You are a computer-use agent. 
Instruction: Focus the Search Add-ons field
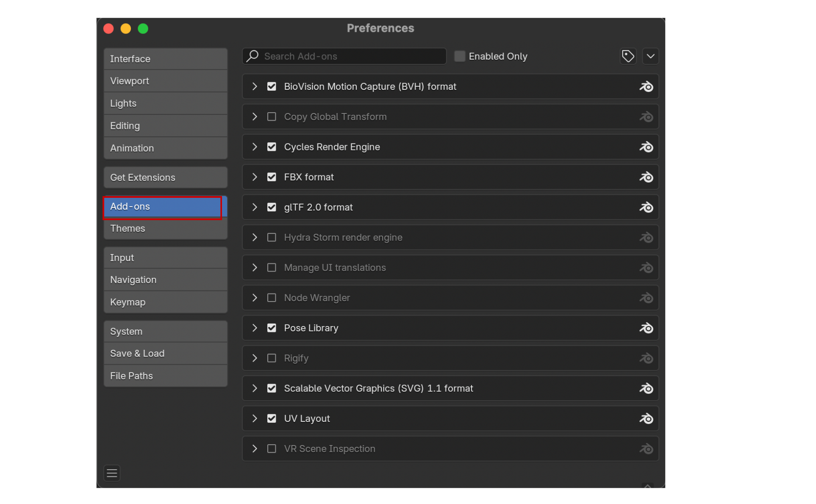click(x=352, y=56)
